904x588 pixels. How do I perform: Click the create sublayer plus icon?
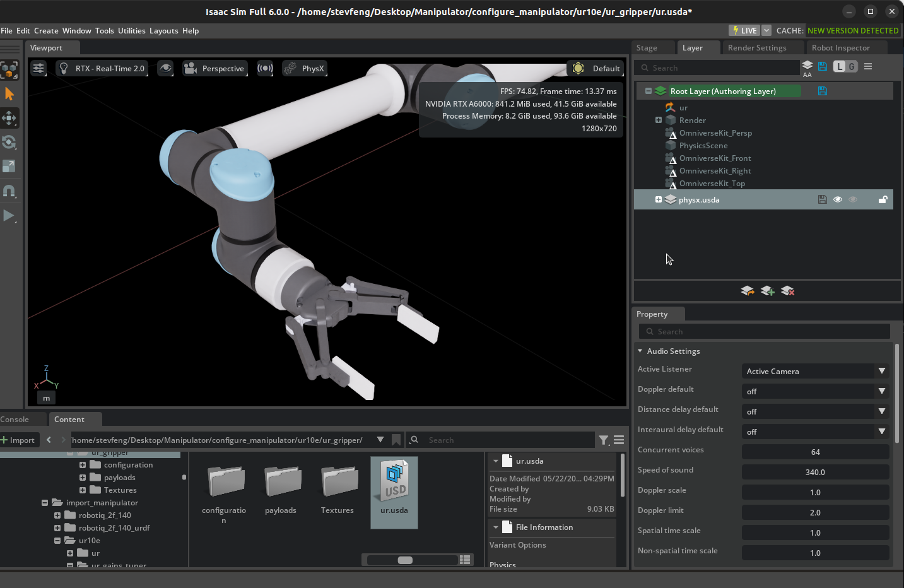(767, 291)
